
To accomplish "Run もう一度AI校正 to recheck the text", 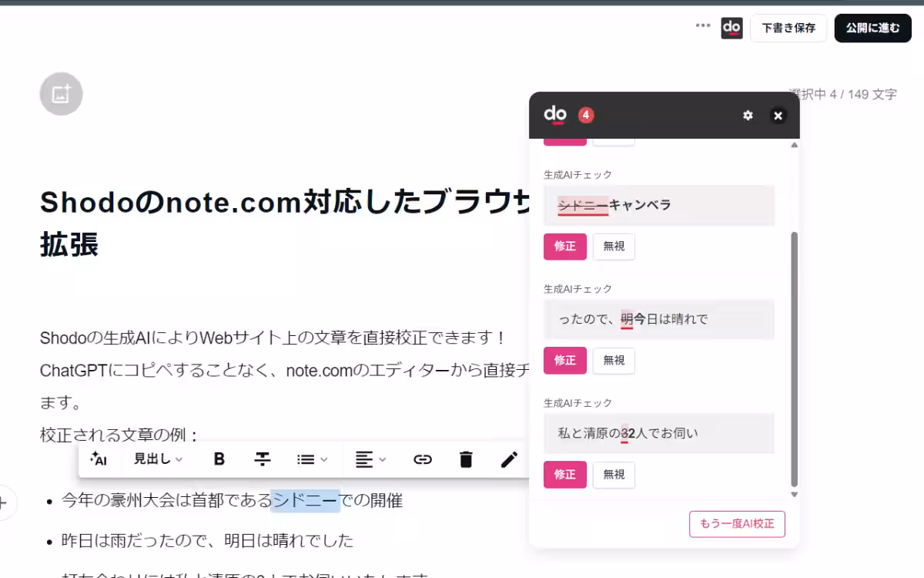I will (737, 524).
